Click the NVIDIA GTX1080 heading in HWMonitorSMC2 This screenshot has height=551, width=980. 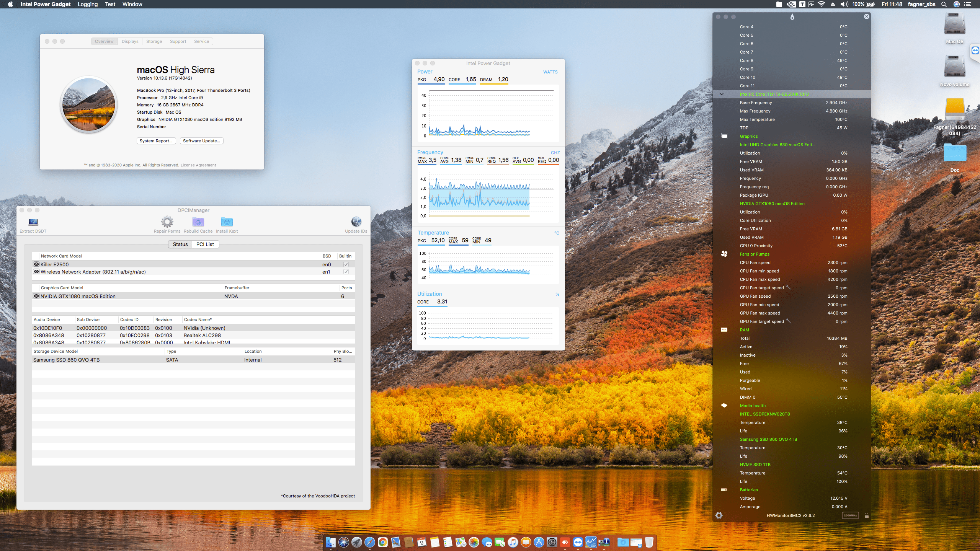click(x=772, y=204)
